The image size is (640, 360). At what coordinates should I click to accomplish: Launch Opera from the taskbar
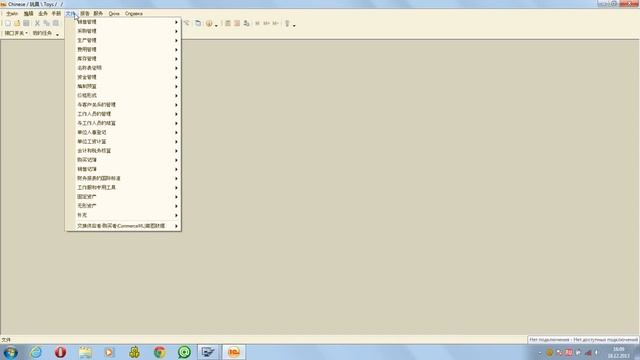[x=60, y=352]
